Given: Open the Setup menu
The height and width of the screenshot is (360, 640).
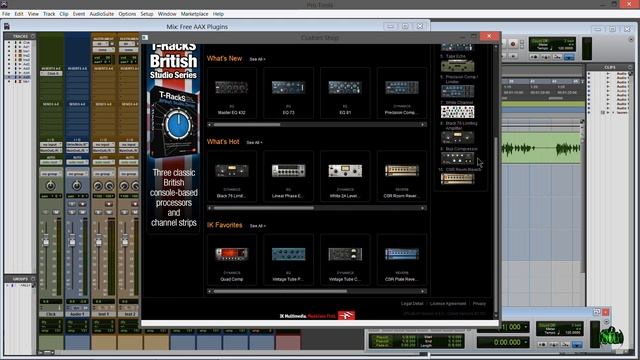Looking at the screenshot, I should coord(147,14).
